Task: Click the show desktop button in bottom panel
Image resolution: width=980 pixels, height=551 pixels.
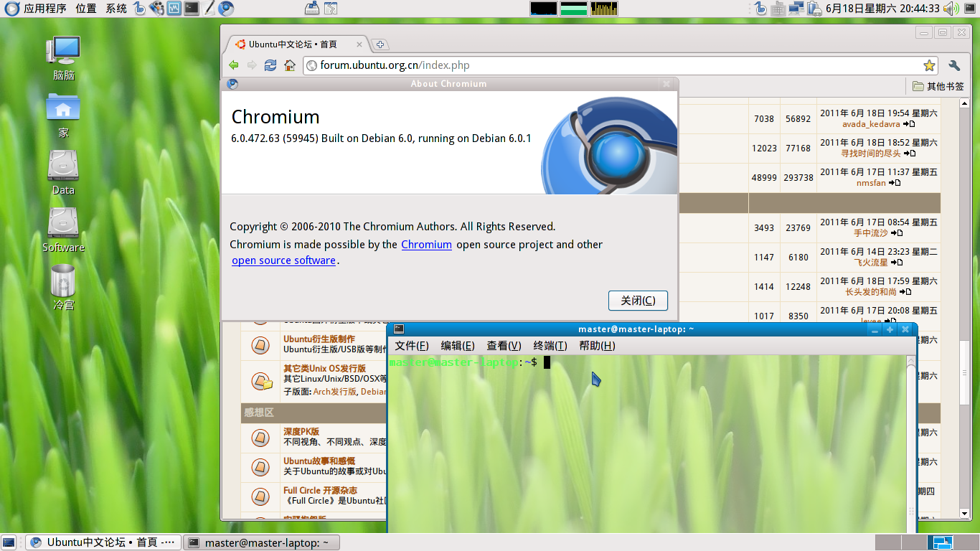Action: (10, 542)
